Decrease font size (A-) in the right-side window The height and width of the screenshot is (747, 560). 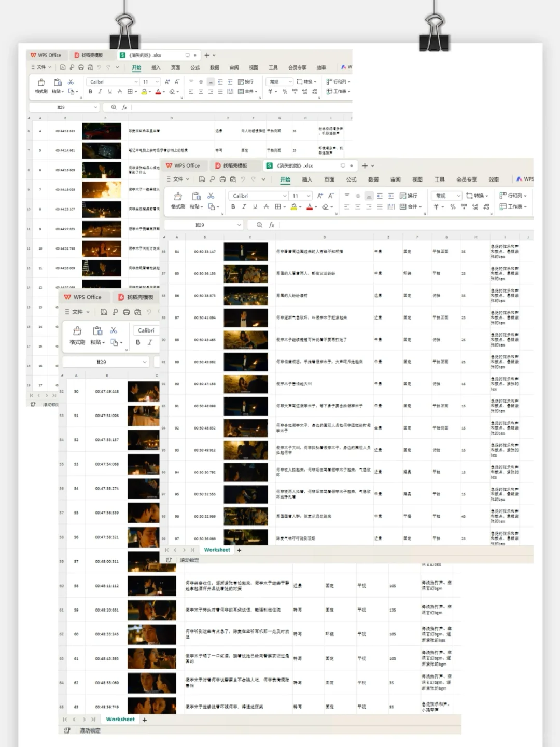(x=331, y=196)
